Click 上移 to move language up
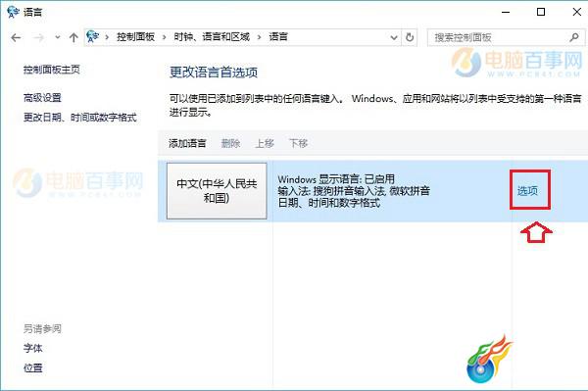 pos(265,143)
